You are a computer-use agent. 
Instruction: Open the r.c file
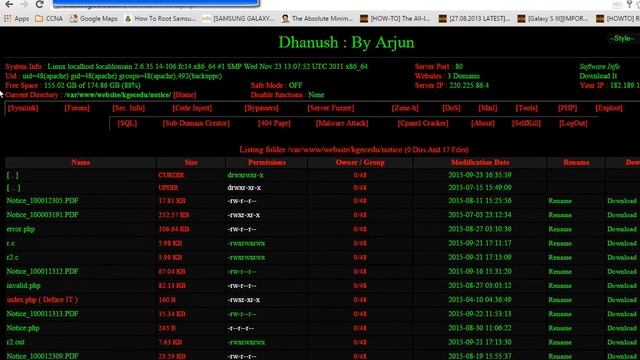coord(11,243)
